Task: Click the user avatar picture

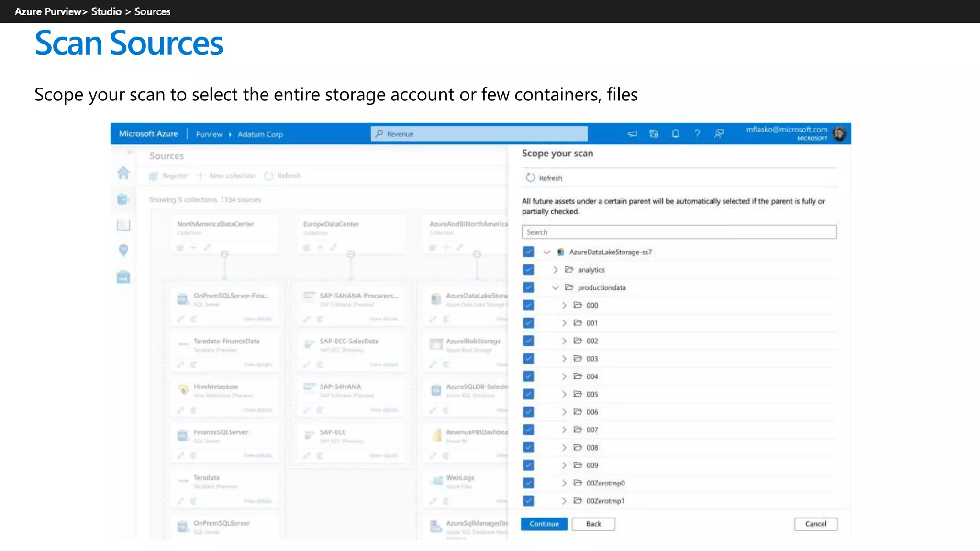Action: click(x=839, y=134)
